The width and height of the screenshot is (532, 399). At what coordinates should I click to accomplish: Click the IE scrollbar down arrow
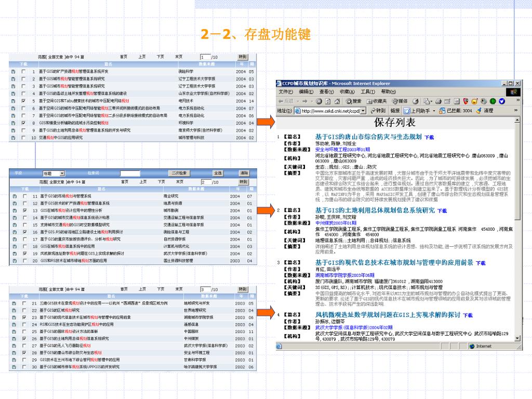tap(517, 338)
